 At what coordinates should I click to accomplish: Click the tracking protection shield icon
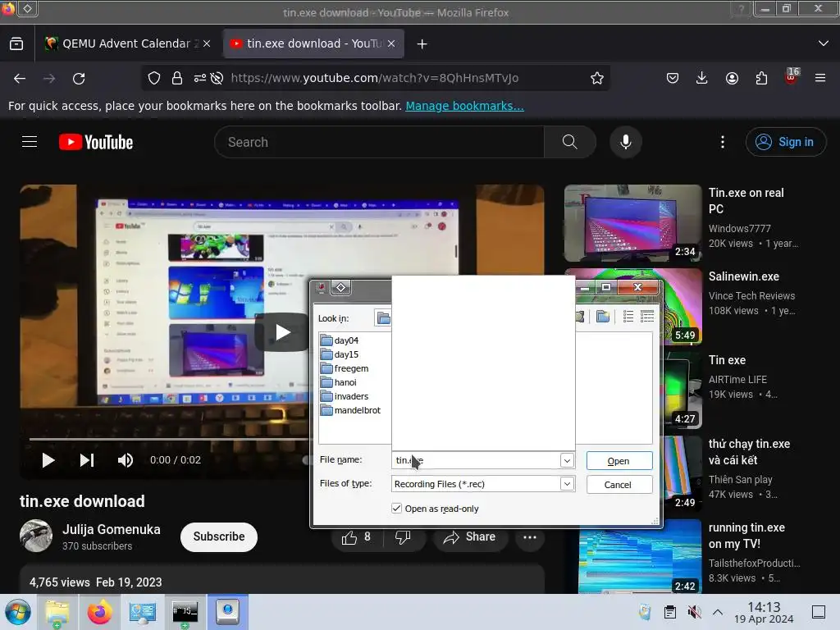point(154,78)
